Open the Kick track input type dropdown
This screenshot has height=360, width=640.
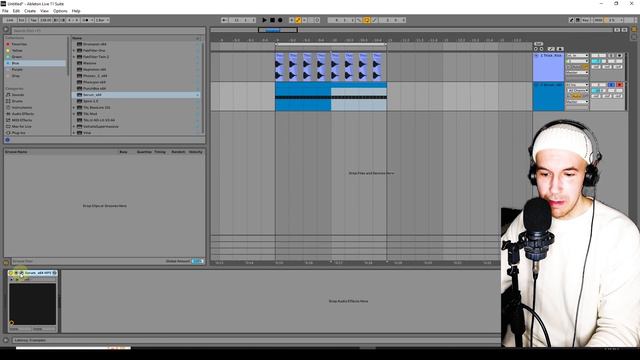coord(577,56)
